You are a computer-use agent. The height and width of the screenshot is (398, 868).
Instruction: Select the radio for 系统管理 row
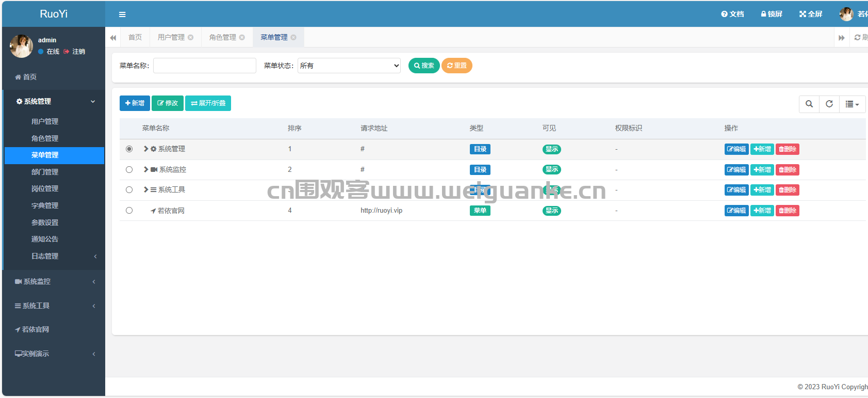click(129, 149)
